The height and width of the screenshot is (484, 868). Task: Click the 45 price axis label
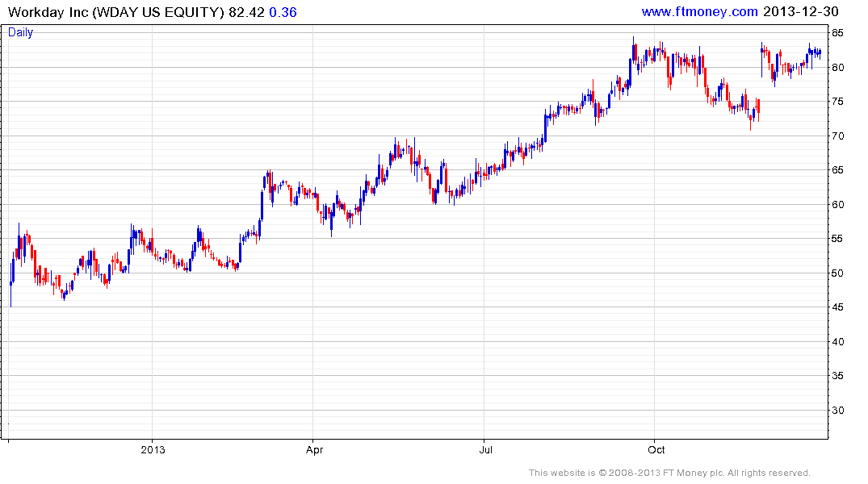(837, 307)
